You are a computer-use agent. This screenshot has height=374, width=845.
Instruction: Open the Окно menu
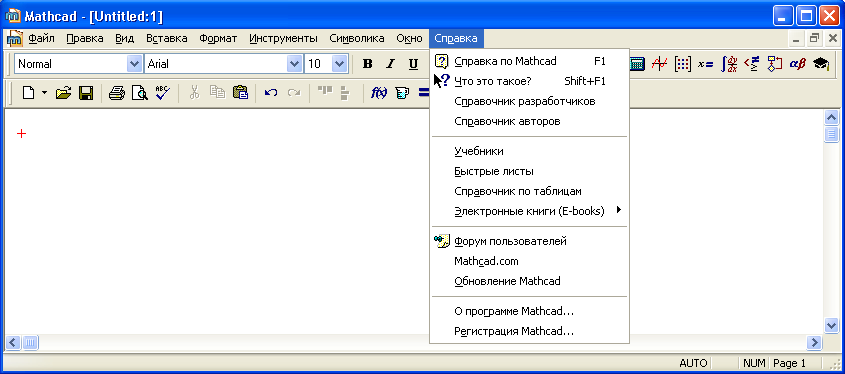tap(409, 38)
